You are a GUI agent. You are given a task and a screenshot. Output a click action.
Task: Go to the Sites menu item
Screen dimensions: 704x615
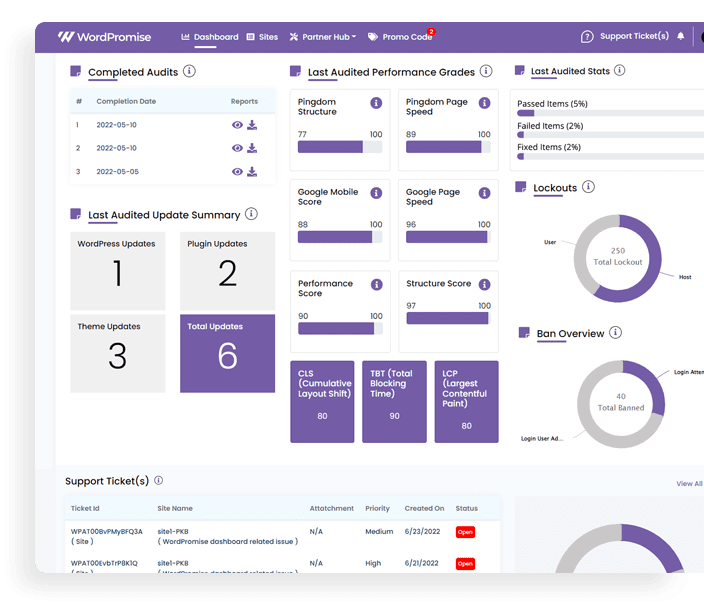[x=263, y=37]
